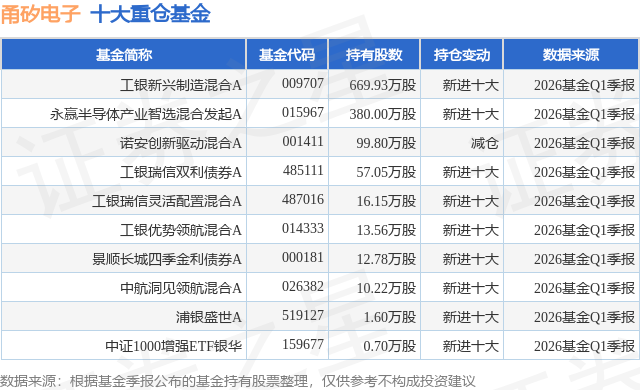Image resolution: width=640 pixels, height=390 pixels.
Task: Click fund 工银瑞信双利债券A
Action: click(x=181, y=172)
